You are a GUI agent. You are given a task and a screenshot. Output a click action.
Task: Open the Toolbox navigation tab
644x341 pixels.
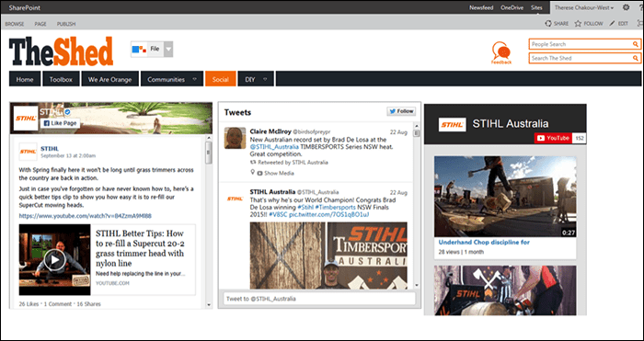click(x=61, y=79)
